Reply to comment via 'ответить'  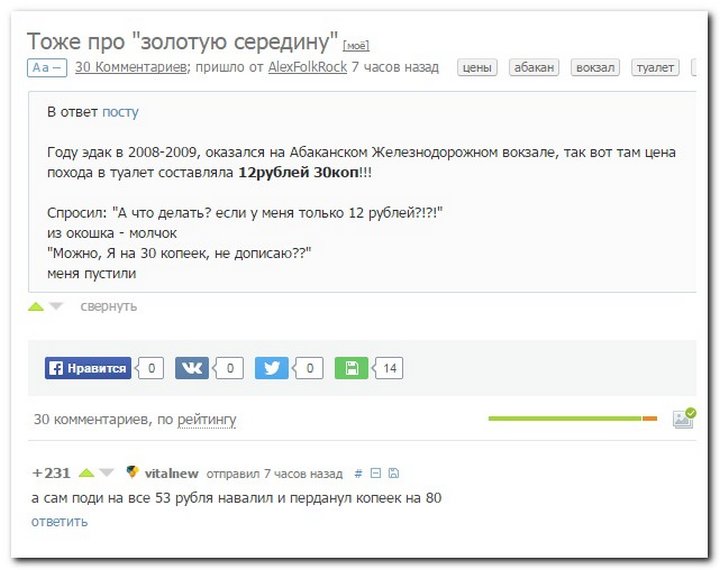pyautogui.click(x=59, y=521)
